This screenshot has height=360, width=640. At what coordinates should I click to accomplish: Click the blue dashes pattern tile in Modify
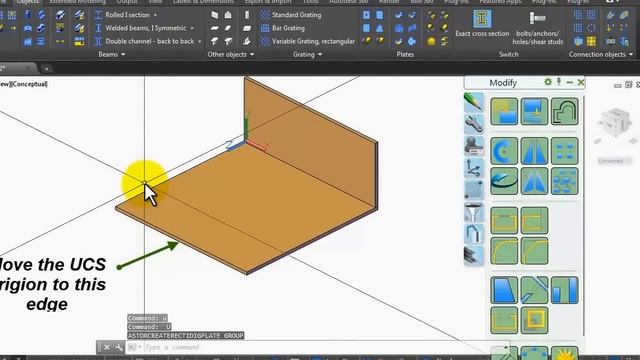[x=564, y=151]
